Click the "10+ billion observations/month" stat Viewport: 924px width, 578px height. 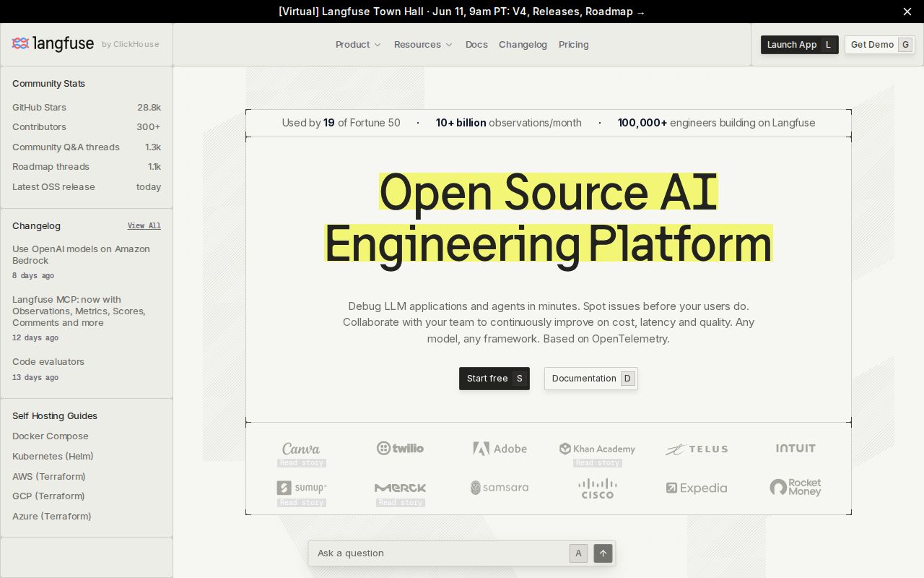coord(509,123)
